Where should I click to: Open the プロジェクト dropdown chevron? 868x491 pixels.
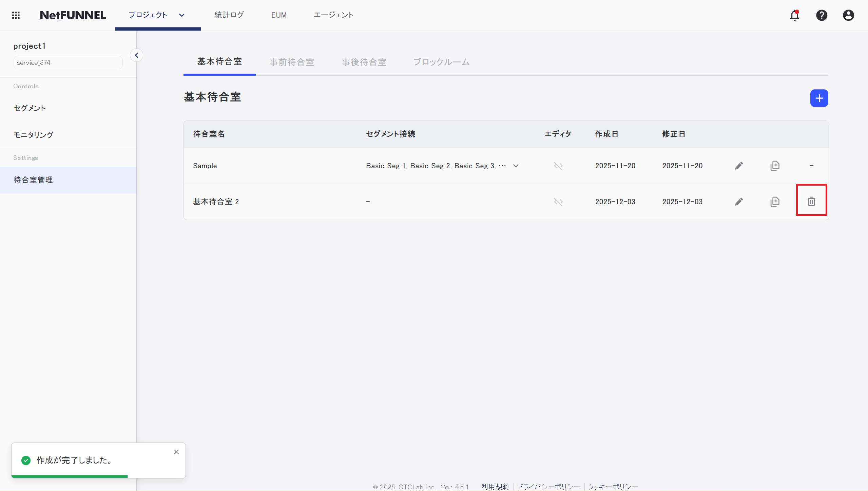(182, 15)
